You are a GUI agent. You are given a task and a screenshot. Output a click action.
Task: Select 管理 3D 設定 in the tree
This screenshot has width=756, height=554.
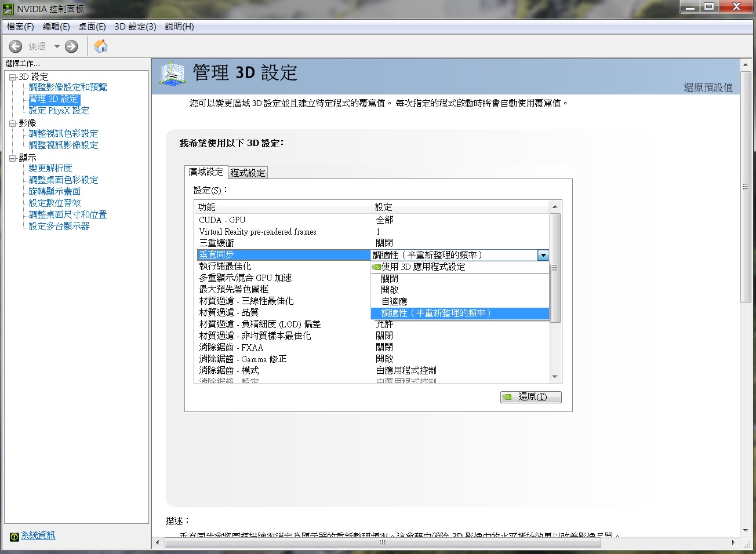click(54, 99)
